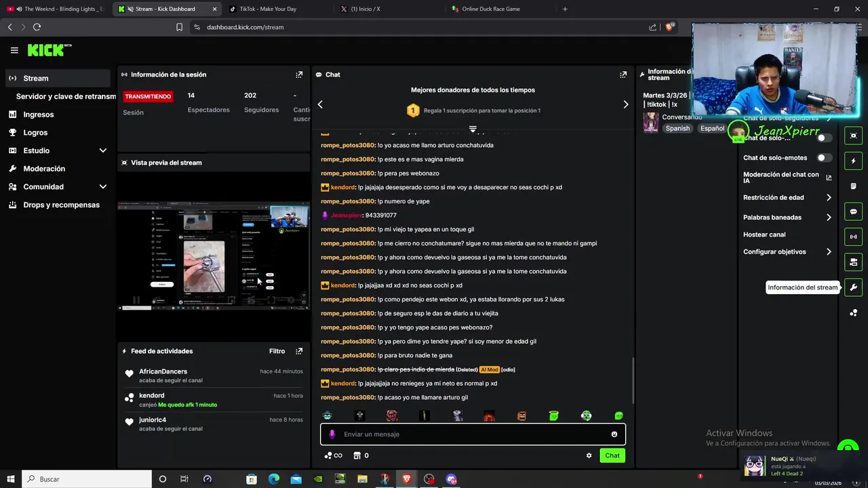Click the green Chat send button
868x488 pixels.
click(612, 455)
